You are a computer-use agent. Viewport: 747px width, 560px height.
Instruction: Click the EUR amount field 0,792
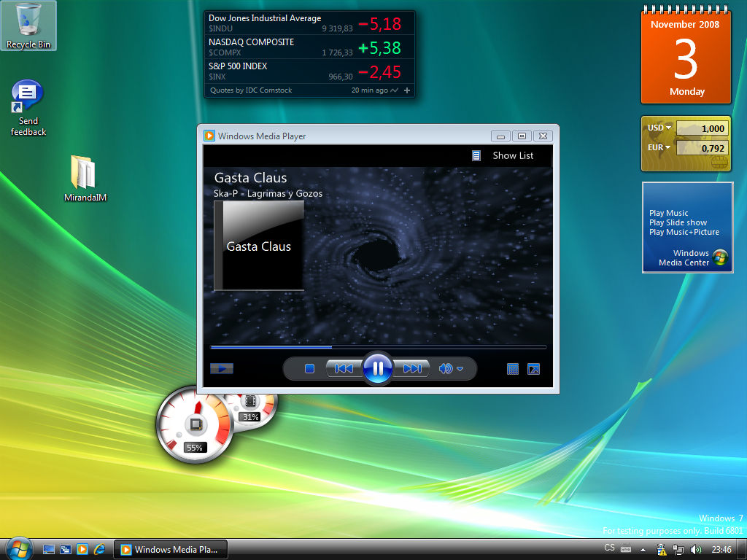[703, 148]
